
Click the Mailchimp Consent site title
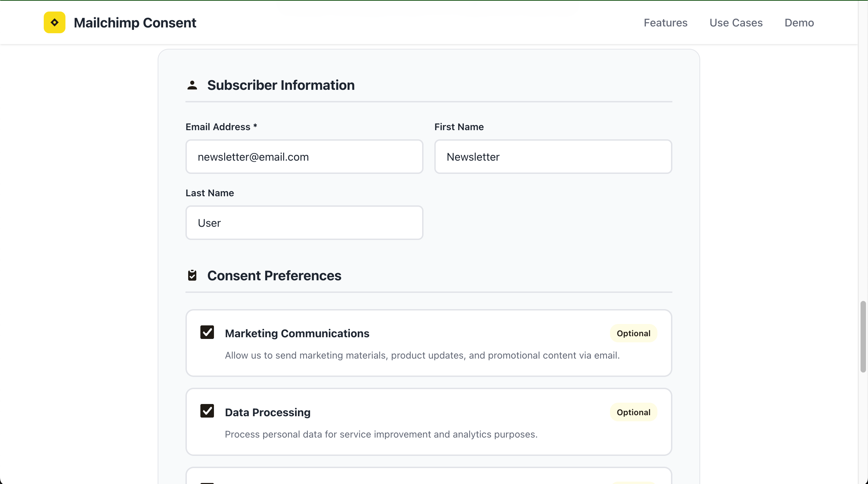[135, 23]
